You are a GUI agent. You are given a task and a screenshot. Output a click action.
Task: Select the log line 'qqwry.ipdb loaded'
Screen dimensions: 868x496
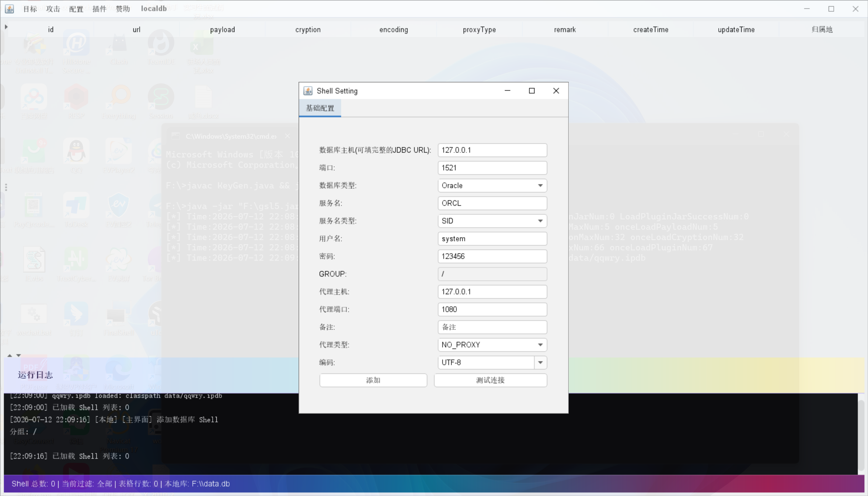(116, 396)
